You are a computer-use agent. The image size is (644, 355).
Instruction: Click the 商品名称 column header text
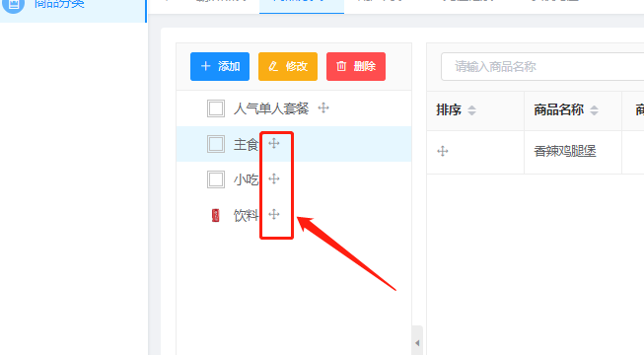559,110
